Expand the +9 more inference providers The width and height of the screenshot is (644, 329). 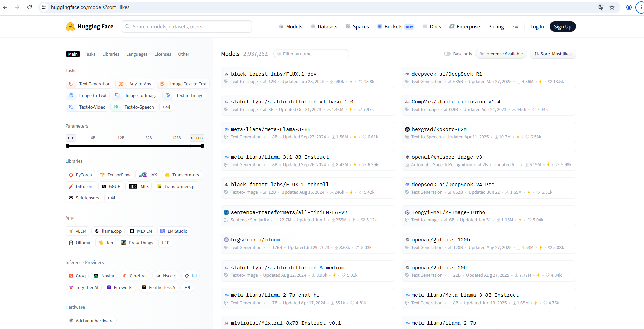tap(187, 287)
